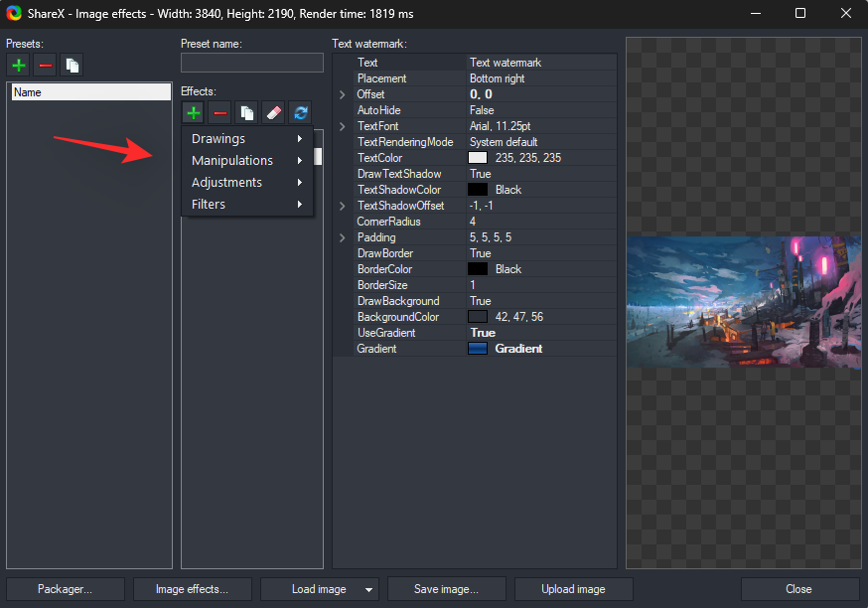Refresh the effects preview

coord(300,112)
